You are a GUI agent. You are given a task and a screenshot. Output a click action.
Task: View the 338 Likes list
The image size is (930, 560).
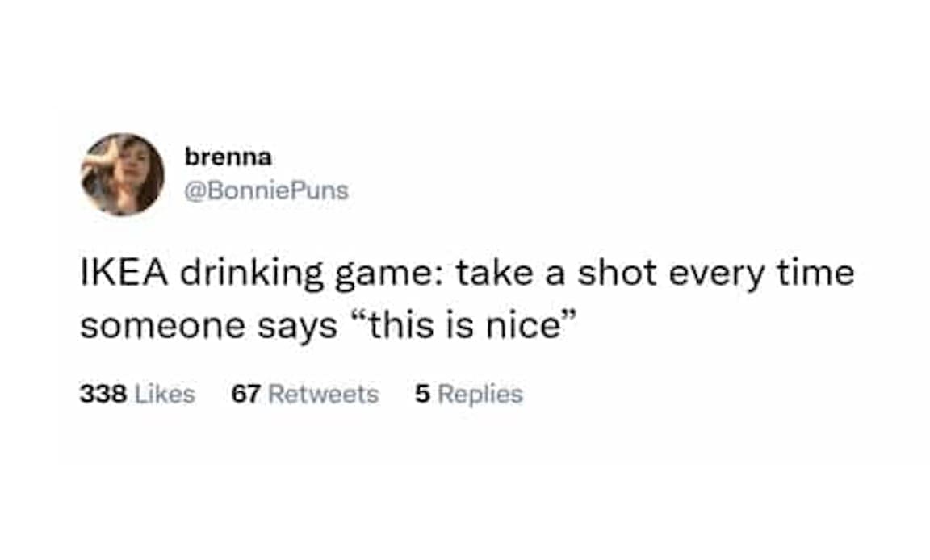(x=137, y=395)
